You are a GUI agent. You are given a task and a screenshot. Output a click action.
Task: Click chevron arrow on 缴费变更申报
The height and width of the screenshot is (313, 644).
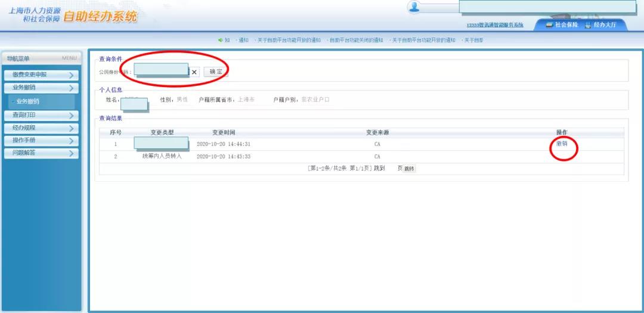tap(71, 75)
